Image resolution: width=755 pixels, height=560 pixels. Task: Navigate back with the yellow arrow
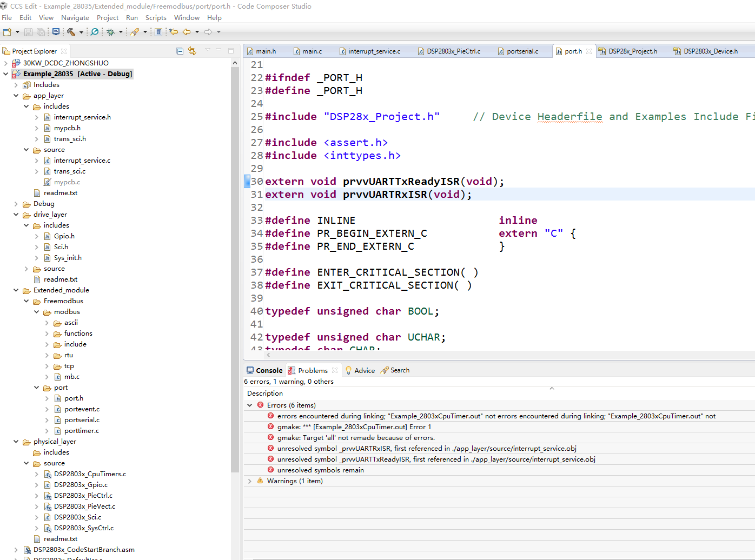pyautogui.click(x=187, y=32)
